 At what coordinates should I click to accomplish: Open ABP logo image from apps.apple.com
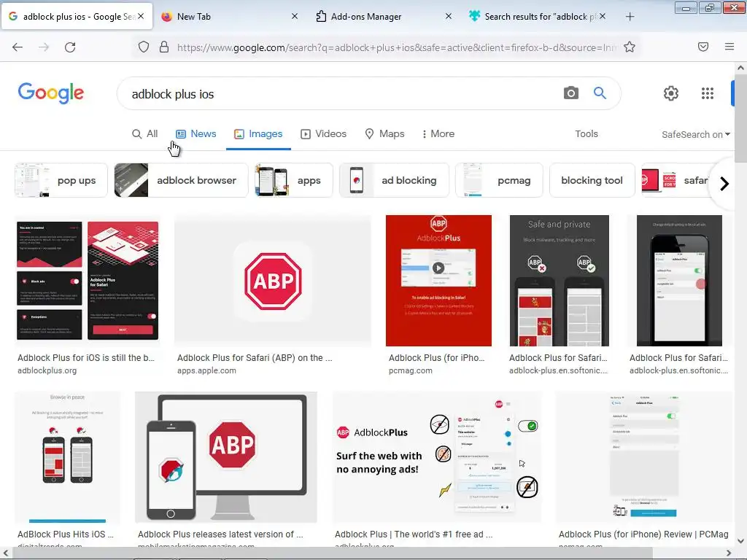tap(273, 281)
